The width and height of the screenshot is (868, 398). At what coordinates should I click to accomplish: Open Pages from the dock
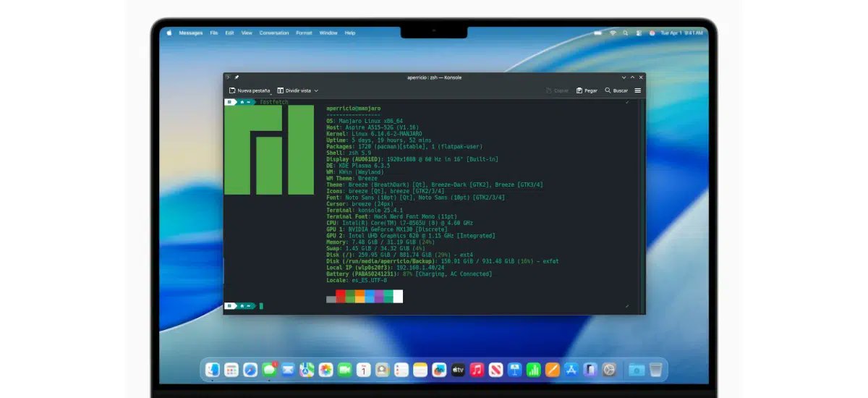point(552,370)
